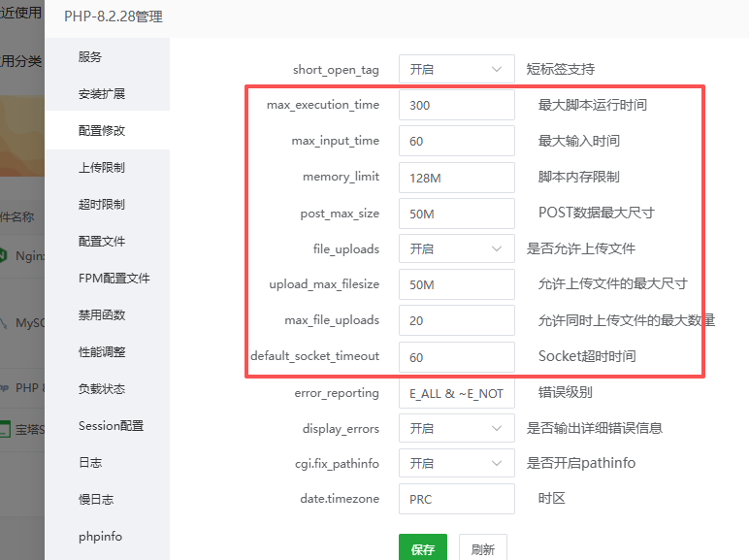The image size is (749, 560).
Task: Edit the post_max_size field
Action: 457,214
